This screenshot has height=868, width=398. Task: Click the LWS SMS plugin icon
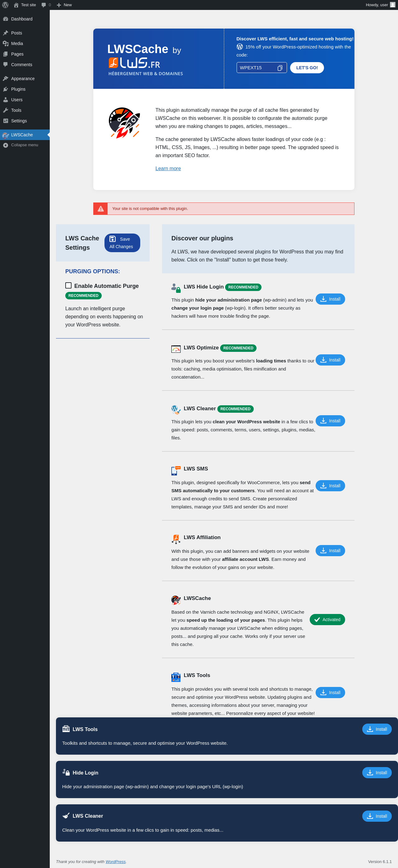click(x=176, y=470)
